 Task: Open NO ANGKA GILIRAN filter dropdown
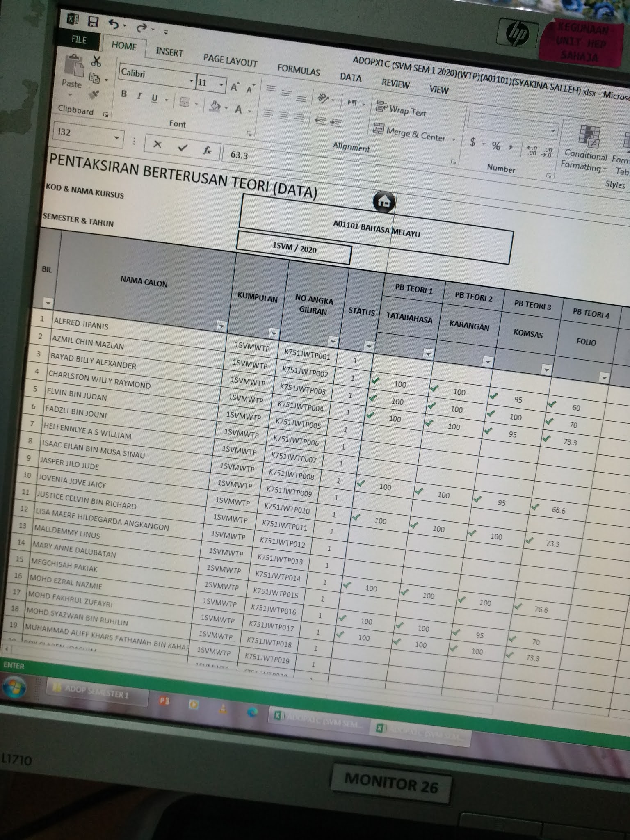point(333,341)
